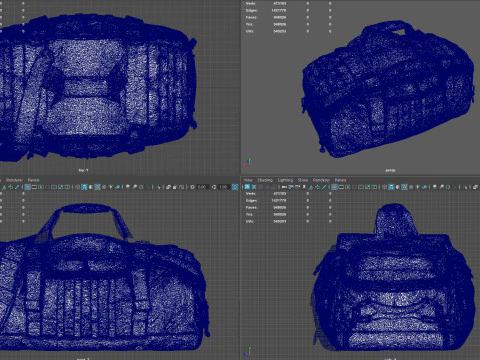Click Depth of Field icon in side view
This screenshot has height=360, width=480.
455,187
